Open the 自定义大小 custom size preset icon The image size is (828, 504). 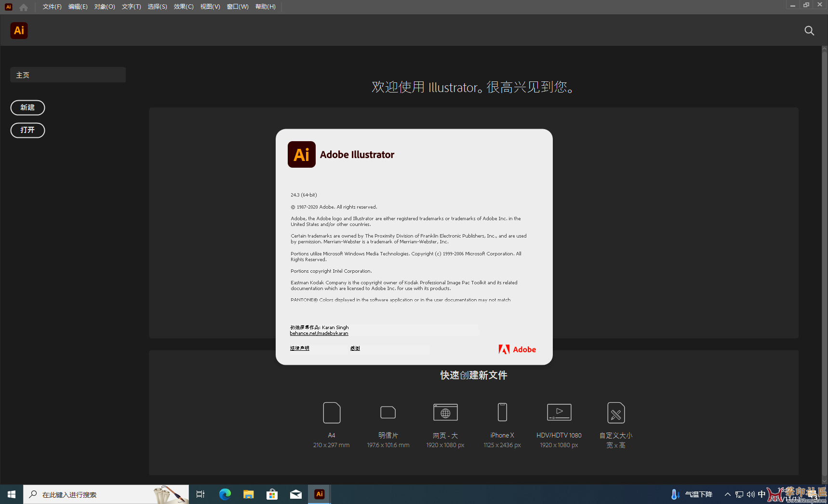coord(616,413)
